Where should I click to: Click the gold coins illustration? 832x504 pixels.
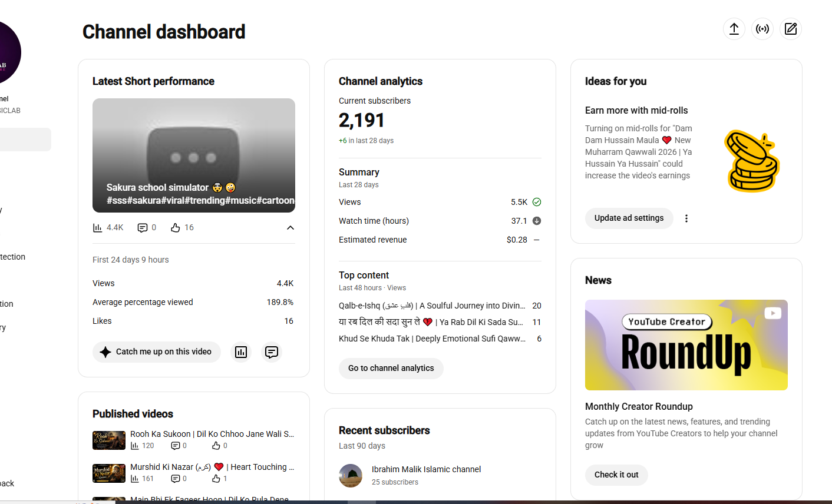(x=752, y=161)
